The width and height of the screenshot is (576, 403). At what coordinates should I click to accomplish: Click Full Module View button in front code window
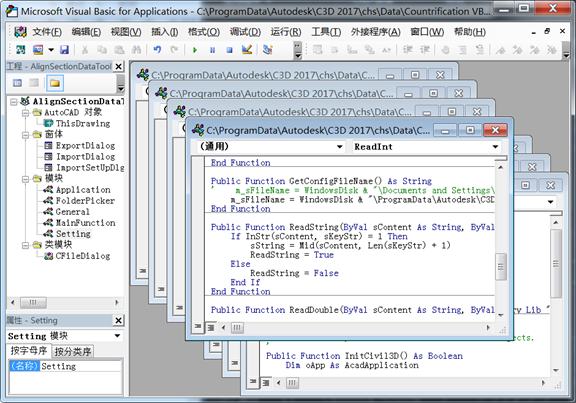pos(210,327)
